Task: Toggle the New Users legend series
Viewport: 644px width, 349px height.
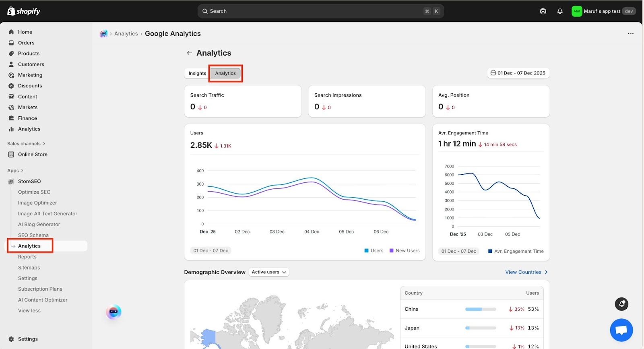Action: (405, 250)
